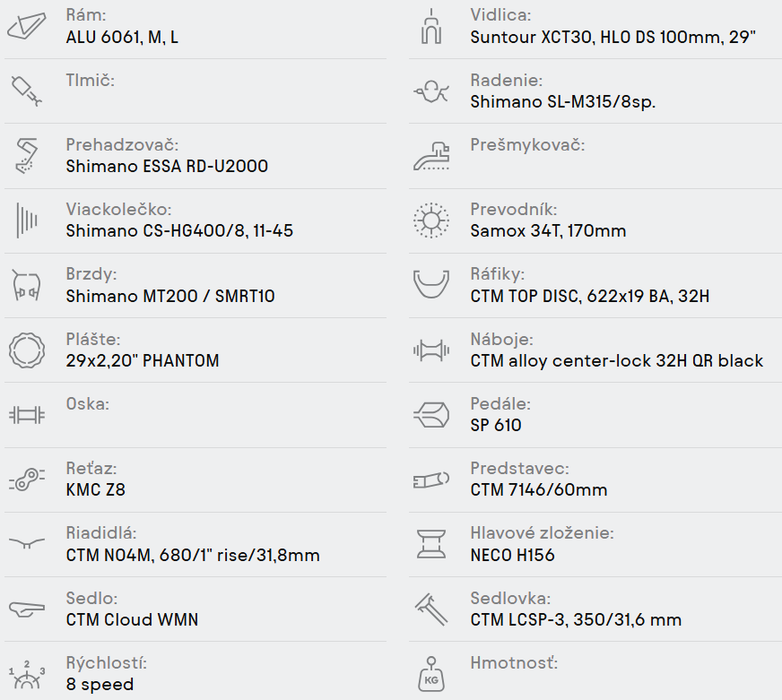Click 'CTM NO4M, 680/1" rise/31,8mm'
The image size is (782, 700).
pyautogui.click(x=193, y=555)
